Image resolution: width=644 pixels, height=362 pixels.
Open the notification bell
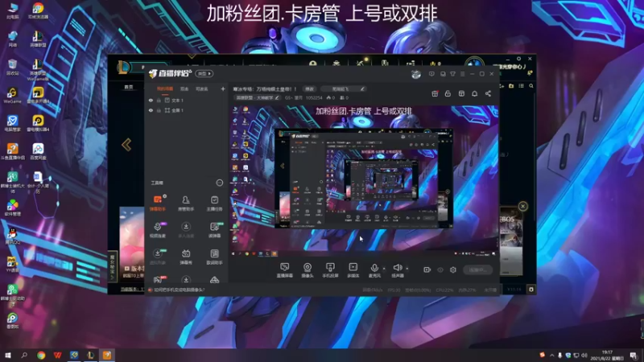coord(474,93)
